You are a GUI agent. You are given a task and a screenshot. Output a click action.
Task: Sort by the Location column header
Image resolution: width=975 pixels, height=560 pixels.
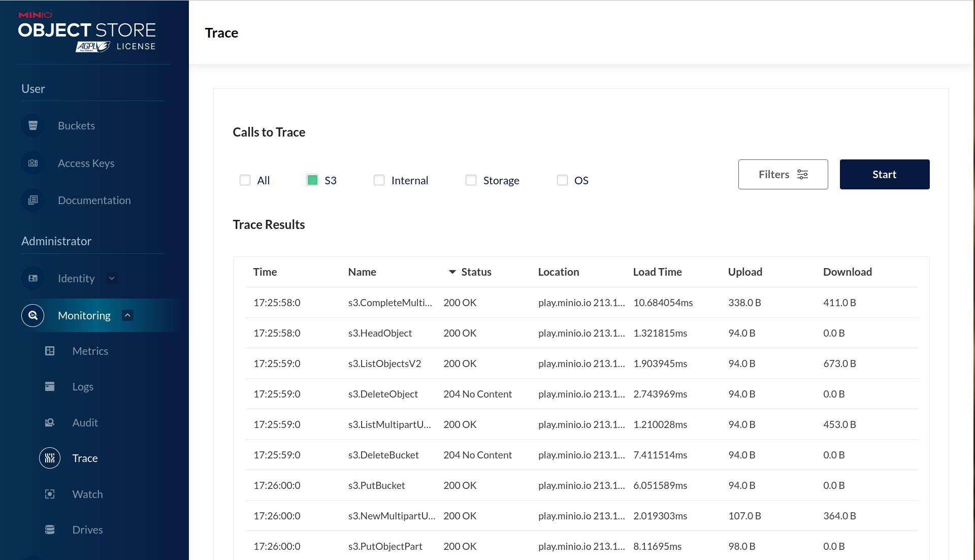coord(559,272)
